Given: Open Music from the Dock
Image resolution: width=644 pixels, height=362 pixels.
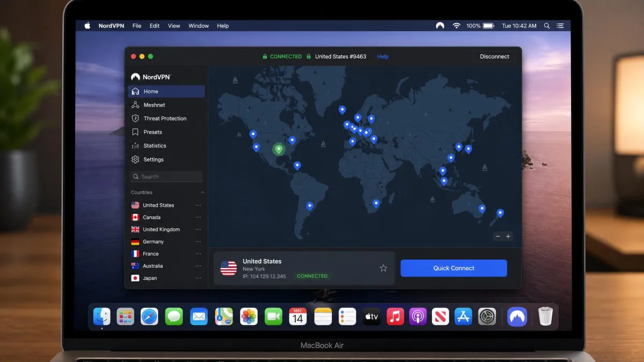Looking at the screenshot, I should point(395,316).
